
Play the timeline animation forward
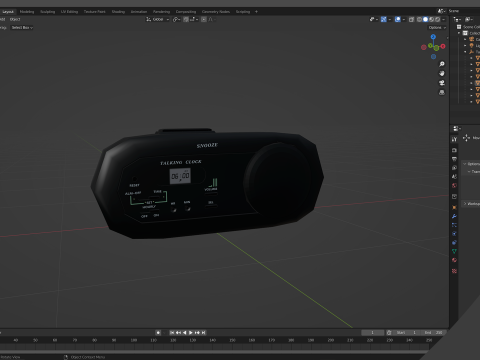(x=191, y=332)
